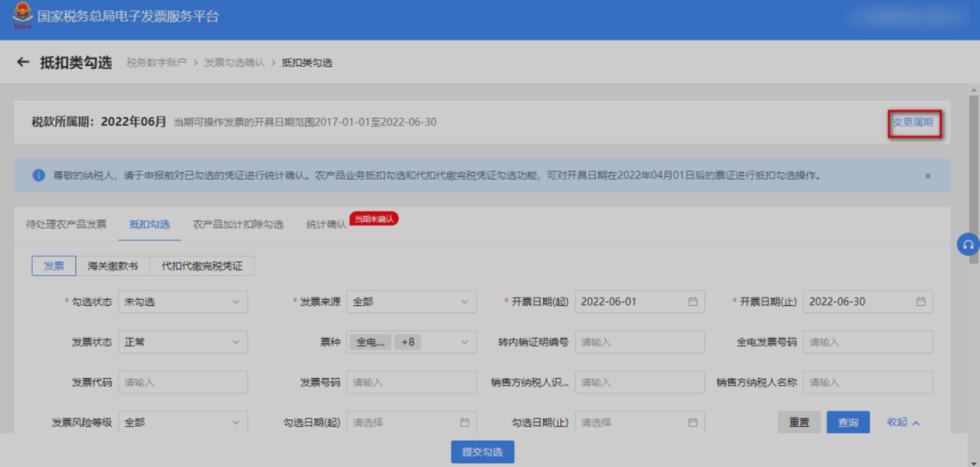Open the 发票风险等级 dropdown
Viewport: 980px width, 467px height.
[x=183, y=422]
